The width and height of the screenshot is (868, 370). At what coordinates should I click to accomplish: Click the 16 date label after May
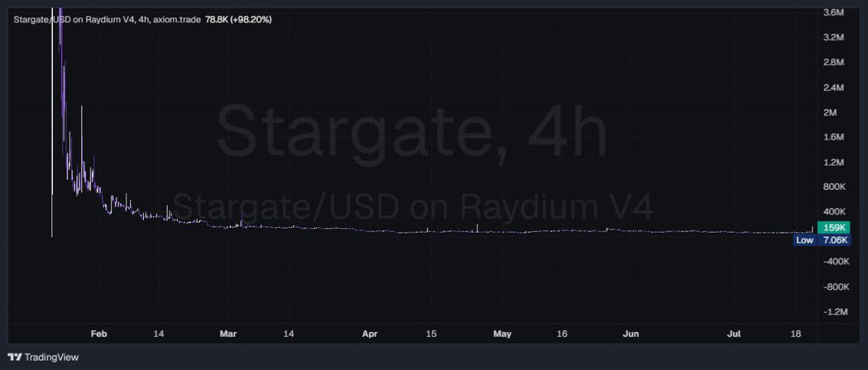tap(562, 334)
